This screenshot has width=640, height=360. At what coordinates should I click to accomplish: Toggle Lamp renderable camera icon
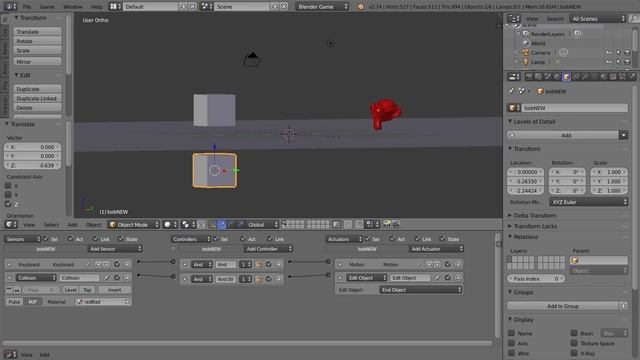point(627,62)
